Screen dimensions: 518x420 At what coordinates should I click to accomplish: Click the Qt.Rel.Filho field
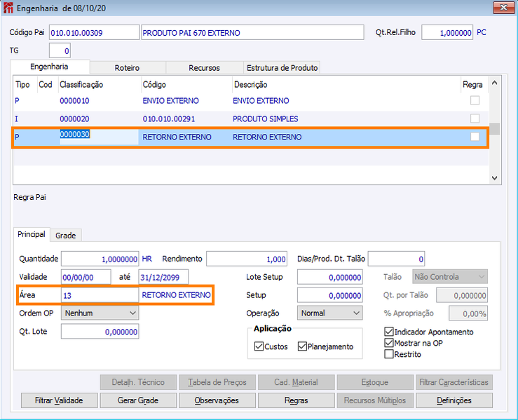pyautogui.click(x=447, y=32)
